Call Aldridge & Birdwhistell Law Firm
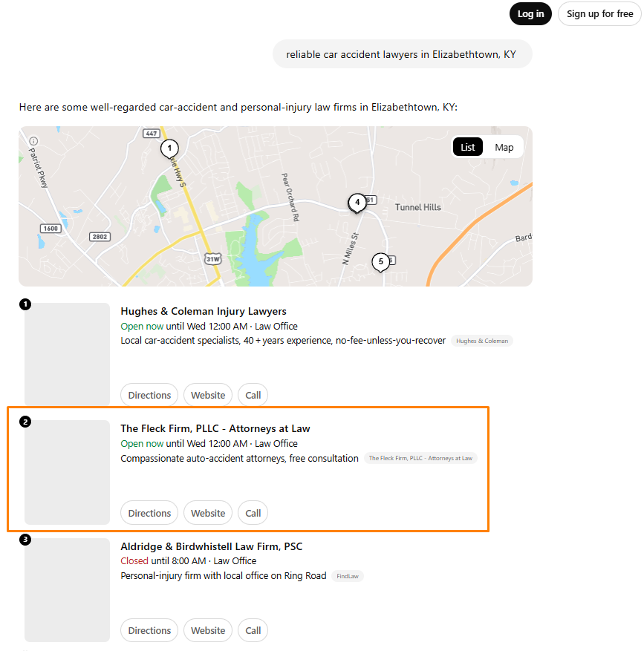644x651 pixels. 253,631
